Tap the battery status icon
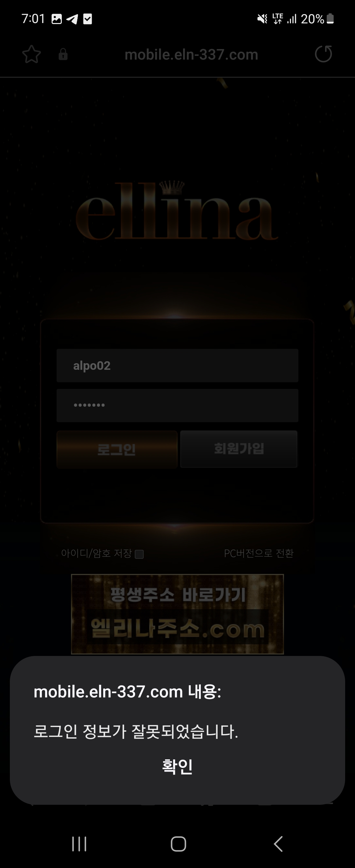 330,18
